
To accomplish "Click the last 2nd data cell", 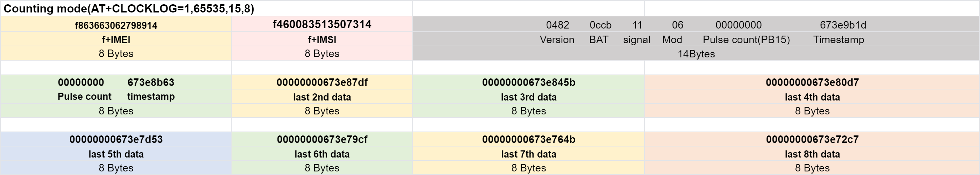I will point(322,97).
